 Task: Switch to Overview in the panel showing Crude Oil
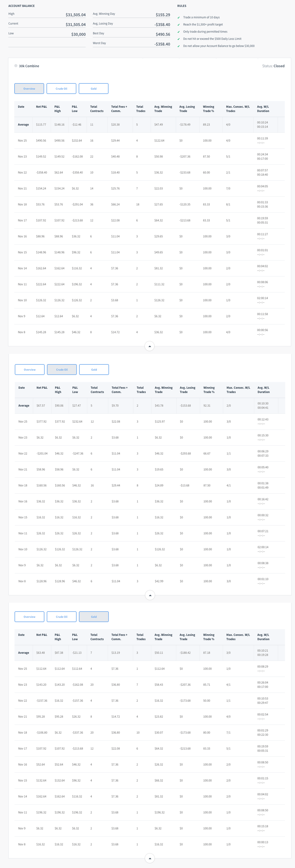coord(30,370)
